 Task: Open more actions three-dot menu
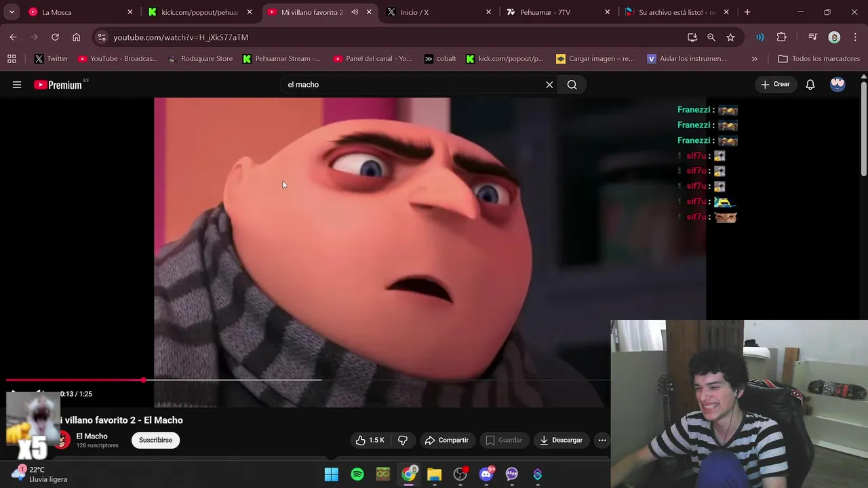tap(602, 441)
